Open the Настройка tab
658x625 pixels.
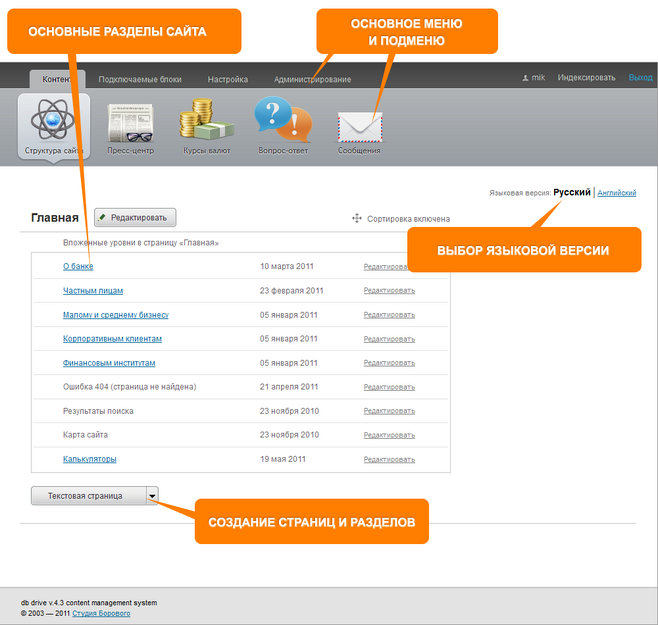(228, 79)
